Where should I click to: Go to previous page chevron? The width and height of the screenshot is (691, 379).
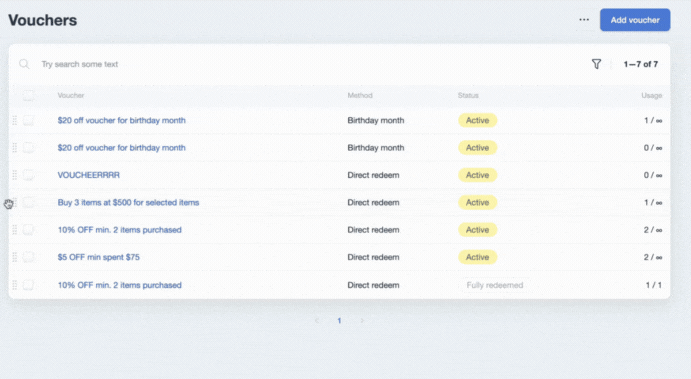(x=316, y=320)
